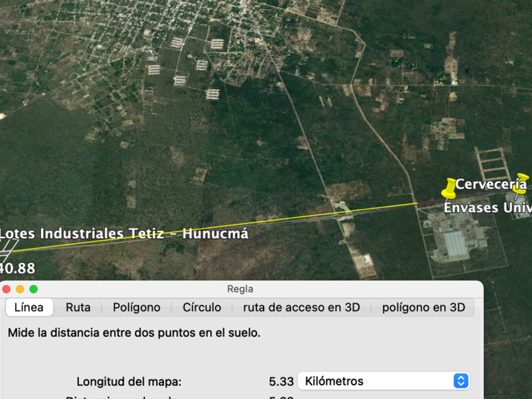Close the Regla window with red button
The image size is (532, 399).
pyautogui.click(x=6, y=289)
